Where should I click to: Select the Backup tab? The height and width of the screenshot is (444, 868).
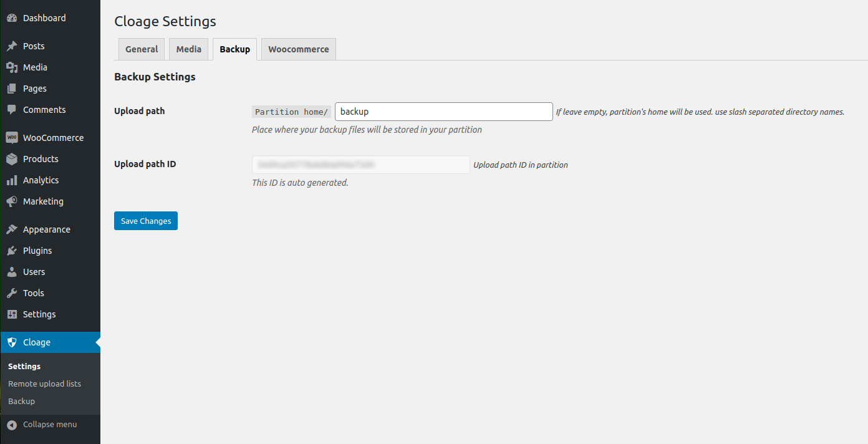[x=234, y=49]
